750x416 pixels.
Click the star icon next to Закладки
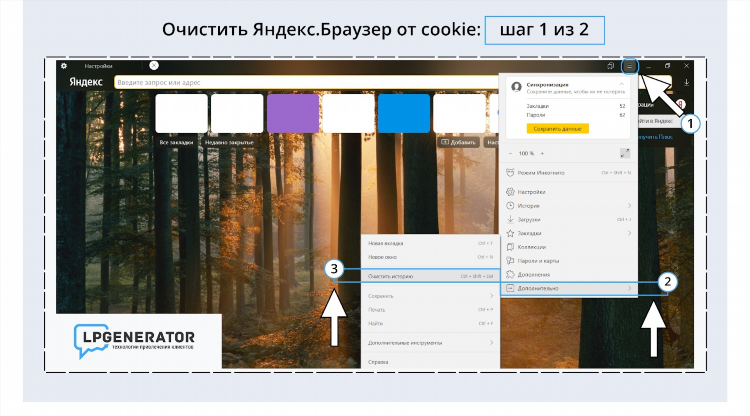tap(510, 233)
